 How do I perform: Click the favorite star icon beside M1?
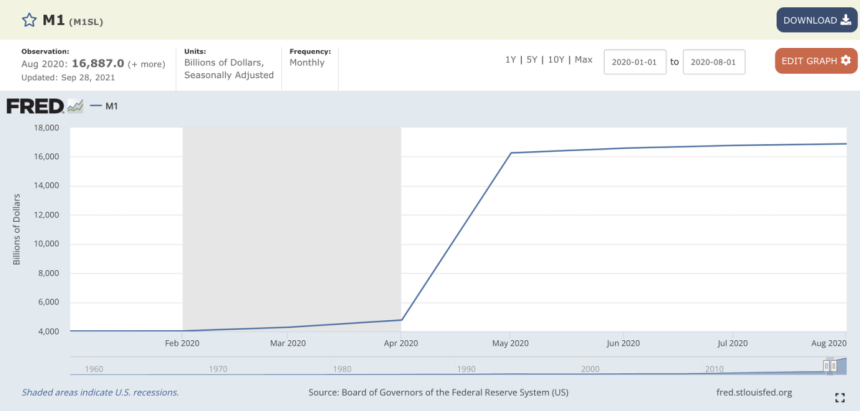pos(28,21)
